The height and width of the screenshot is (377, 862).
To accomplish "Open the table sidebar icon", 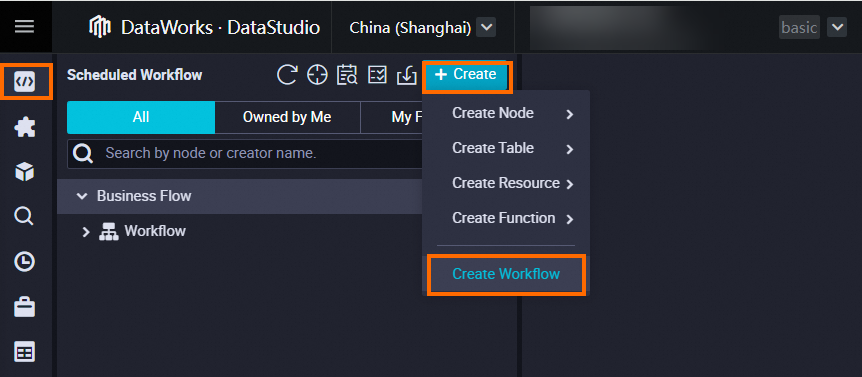I will pyautogui.click(x=25, y=352).
